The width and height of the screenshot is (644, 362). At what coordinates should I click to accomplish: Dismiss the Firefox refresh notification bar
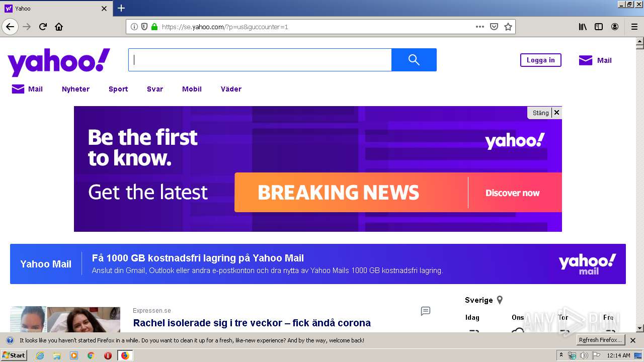tap(633, 340)
